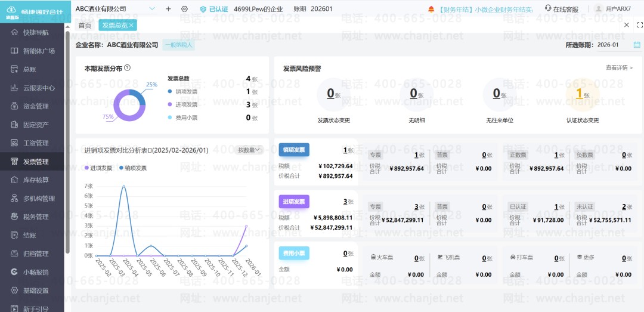Expand the ABC酒业有限公司 company dropdown
The width and height of the screenshot is (644, 312).
click(152, 8)
